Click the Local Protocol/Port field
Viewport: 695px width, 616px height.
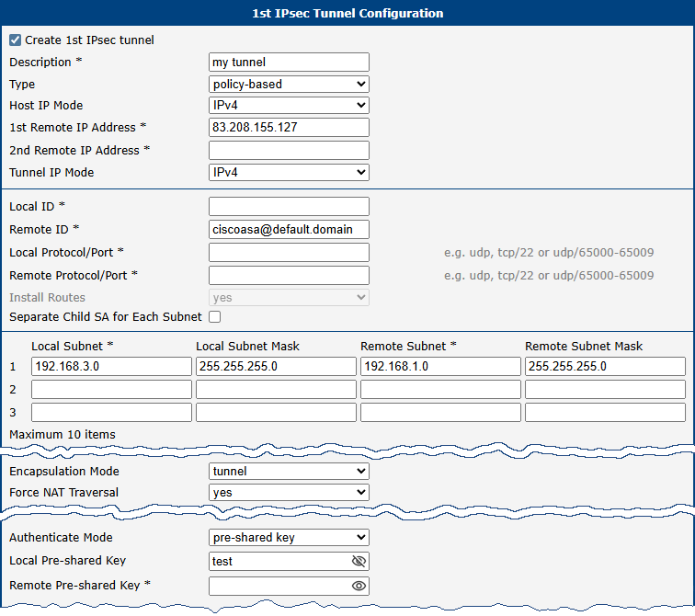coord(289,253)
